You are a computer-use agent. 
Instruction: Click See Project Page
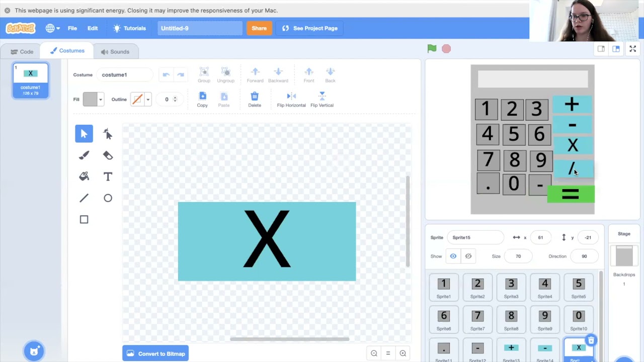[310, 28]
